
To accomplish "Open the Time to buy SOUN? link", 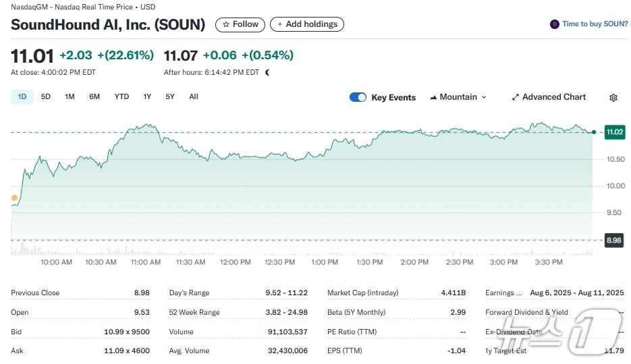I will 595,24.
